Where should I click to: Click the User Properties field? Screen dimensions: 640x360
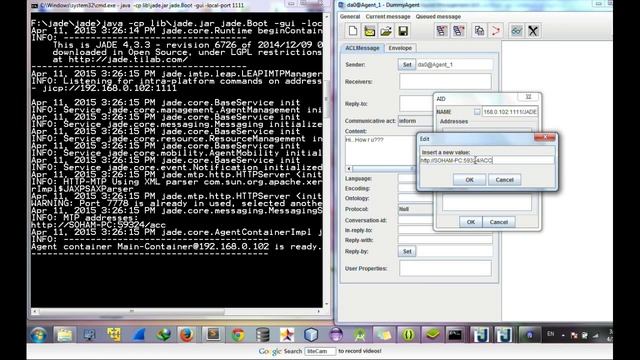coord(445,268)
